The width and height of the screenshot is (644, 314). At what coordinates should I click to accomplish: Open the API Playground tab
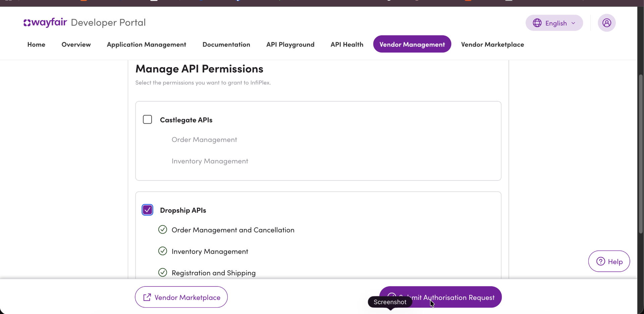click(290, 44)
